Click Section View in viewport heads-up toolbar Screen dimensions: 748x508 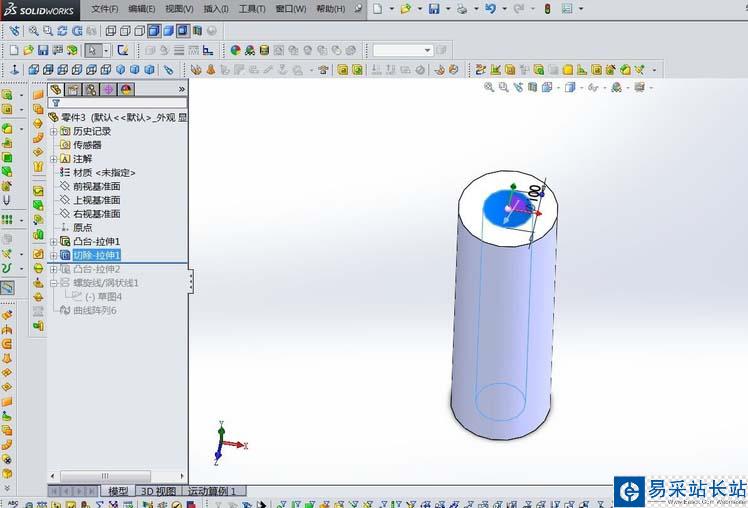click(x=532, y=87)
